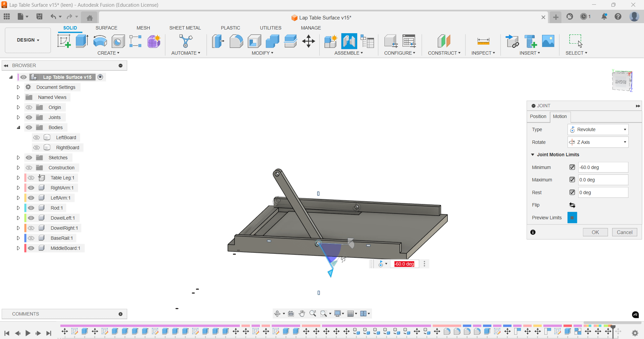Collapse the Bodies folder
This screenshot has width=644, height=339.
18,127
